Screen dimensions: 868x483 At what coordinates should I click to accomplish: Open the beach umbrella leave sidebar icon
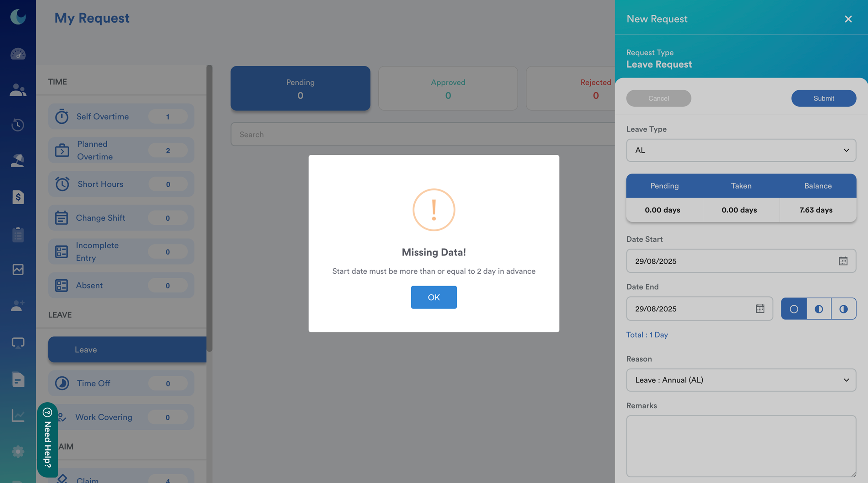[x=18, y=160]
